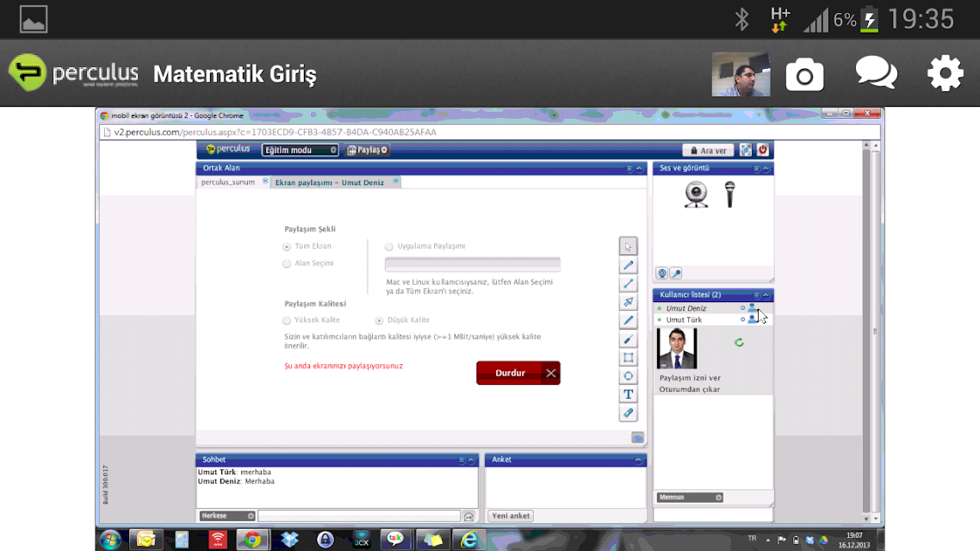The height and width of the screenshot is (551, 980).
Task: Click Yeni anket button
Action: pos(511,516)
